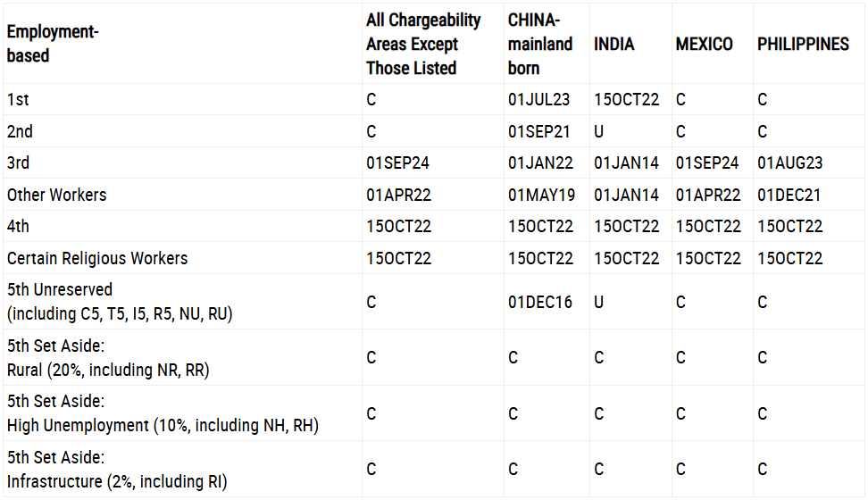Click the INDIA column header
Image resolution: width=868 pixels, height=500 pixels.
[613, 45]
